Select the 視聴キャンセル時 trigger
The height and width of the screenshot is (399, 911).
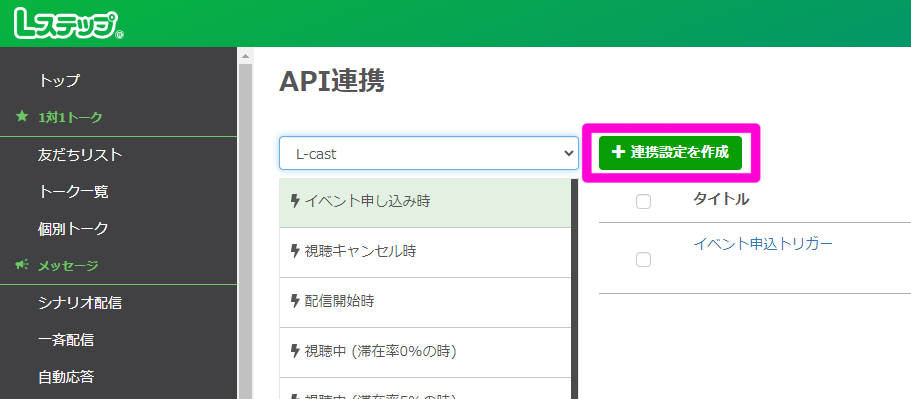[x=425, y=252]
